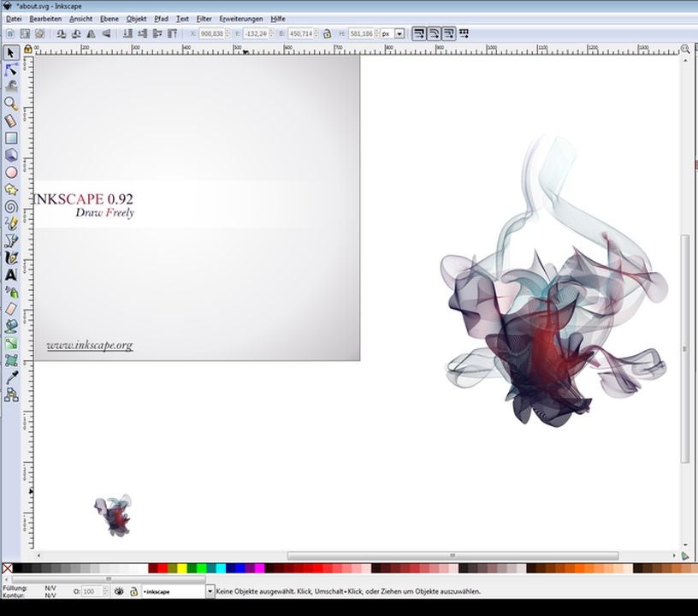Click the www.inkscape.org link text
The image size is (698, 616).
pos(90,346)
